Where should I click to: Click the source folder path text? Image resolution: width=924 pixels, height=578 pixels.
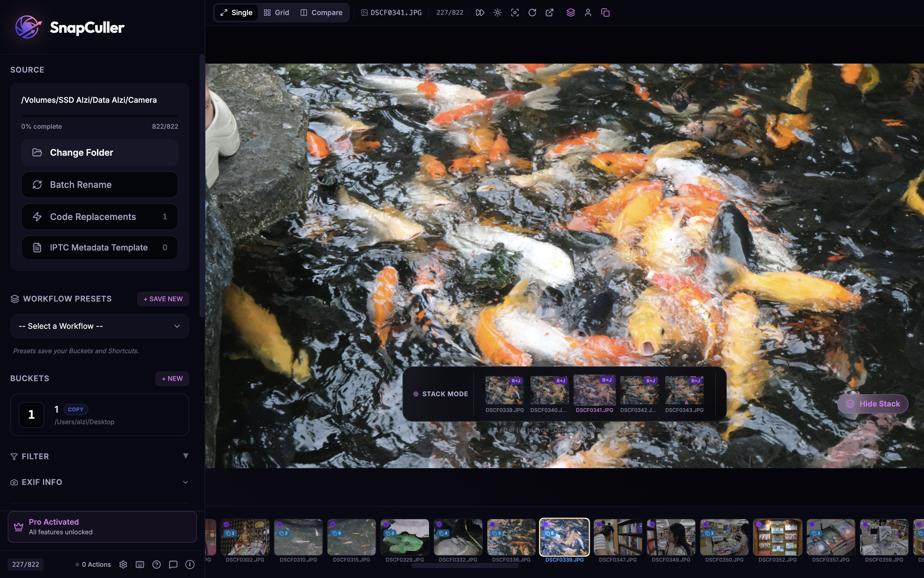89,100
